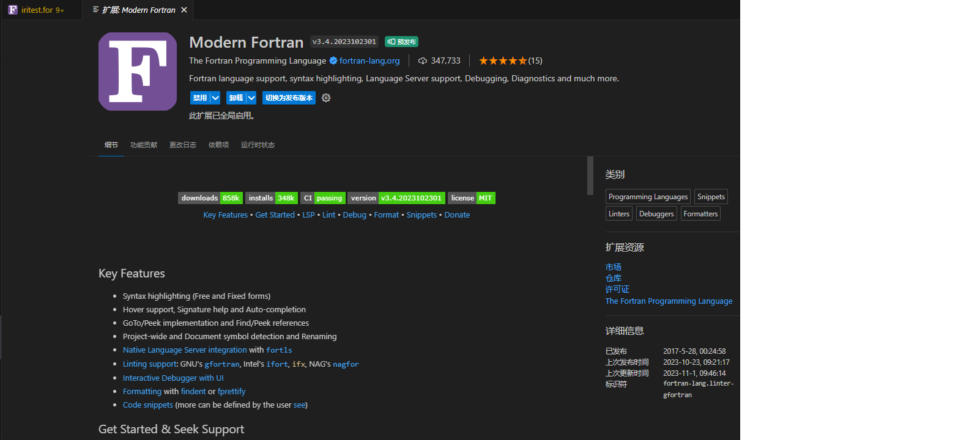Click the 卸载 uninstall button

coord(236,98)
